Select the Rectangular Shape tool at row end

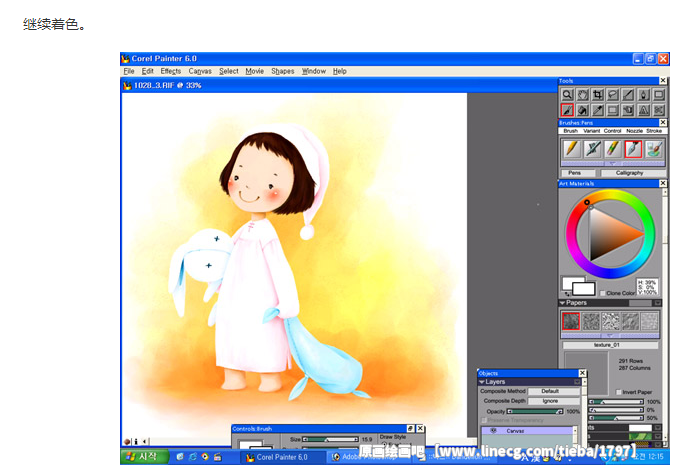click(x=658, y=95)
